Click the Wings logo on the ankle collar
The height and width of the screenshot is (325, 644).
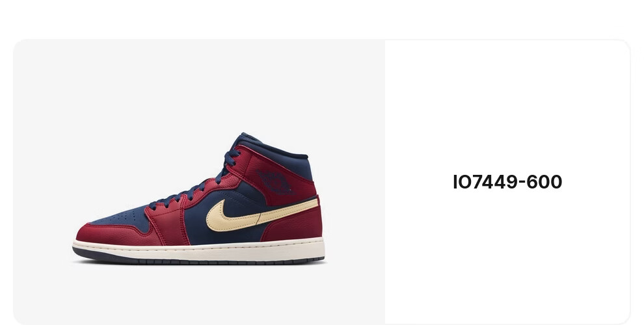pyautogui.click(x=275, y=182)
